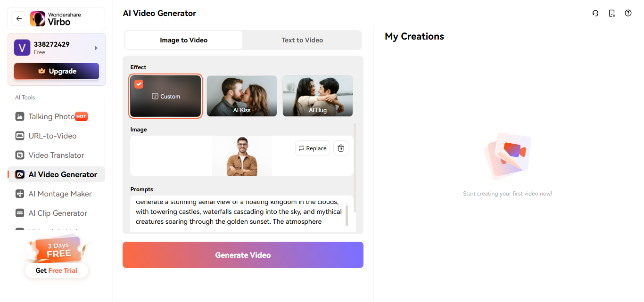Click the AI Montage Maker icon
Viewport: 644px width, 302px height.
tap(20, 194)
